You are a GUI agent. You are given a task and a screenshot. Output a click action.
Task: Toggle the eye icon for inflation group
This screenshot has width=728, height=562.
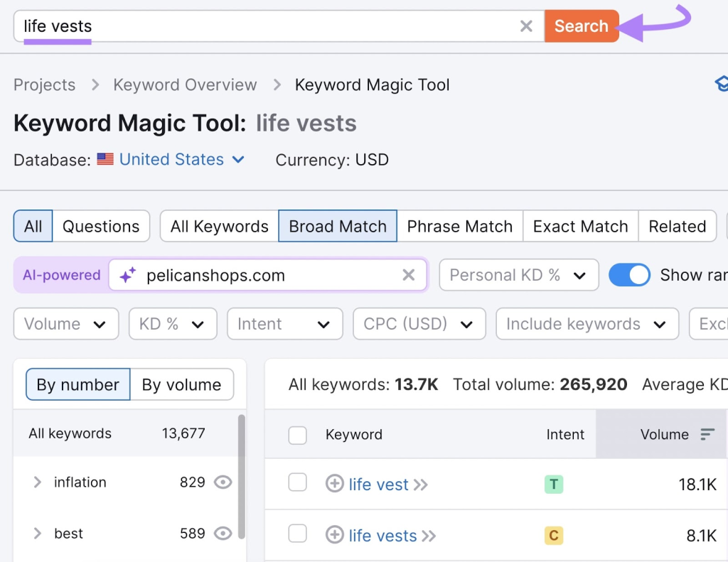point(223,482)
